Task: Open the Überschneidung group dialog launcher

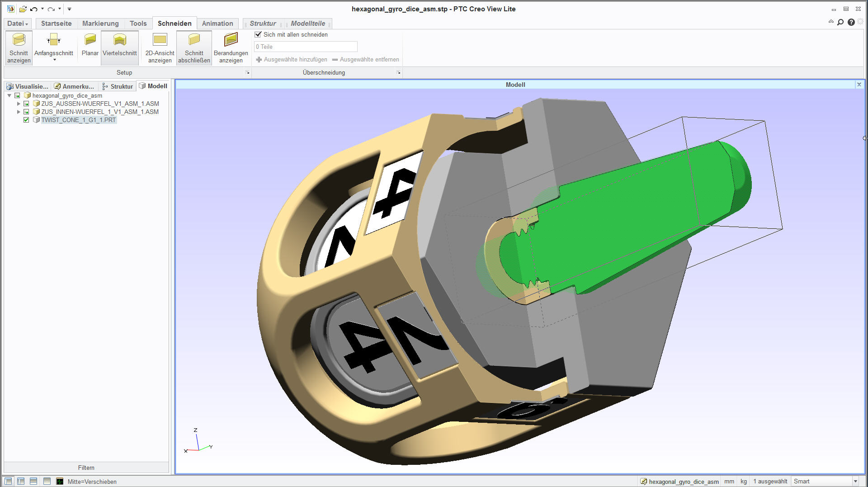Action: [398, 72]
